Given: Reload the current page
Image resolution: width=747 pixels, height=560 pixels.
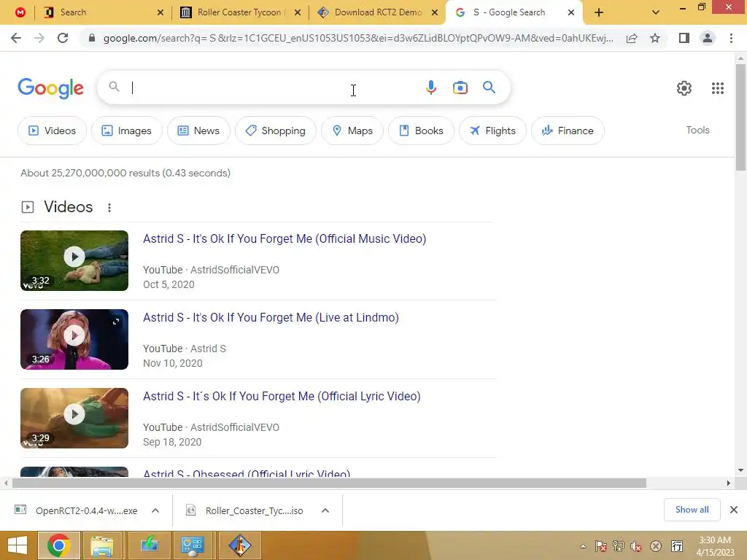Looking at the screenshot, I should click(x=63, y=38).
